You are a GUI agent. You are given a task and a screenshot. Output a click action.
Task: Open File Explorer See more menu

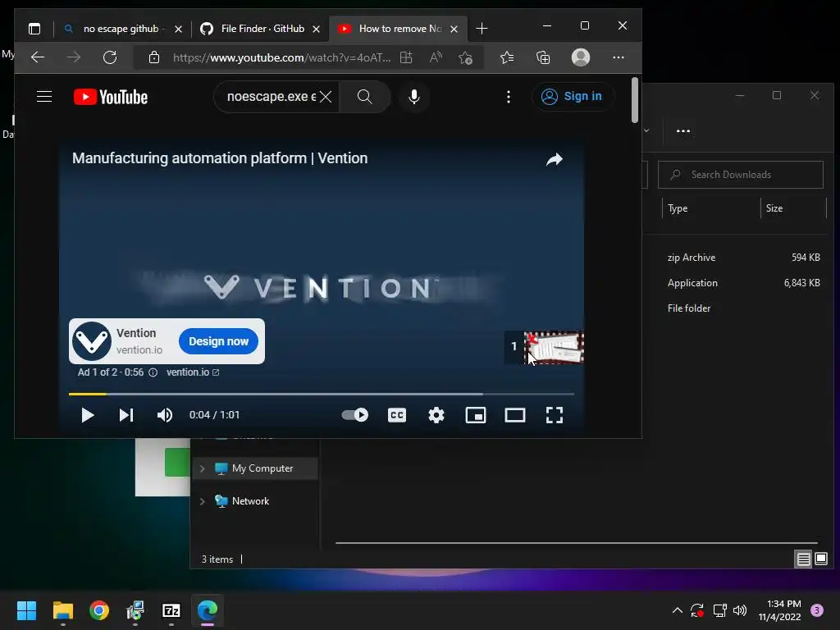pyautogui.click(x=683, y=130)
